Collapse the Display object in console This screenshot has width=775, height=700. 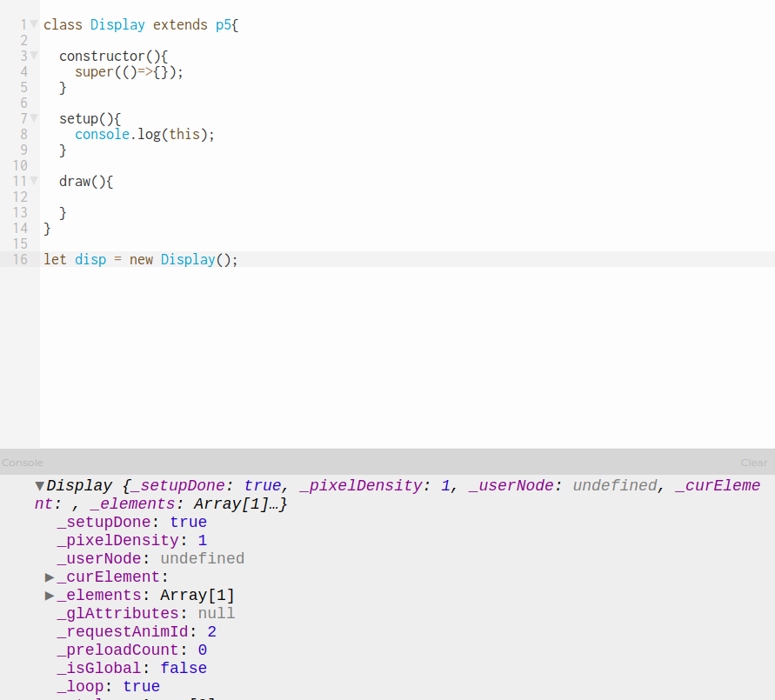(x=40, y=486)
